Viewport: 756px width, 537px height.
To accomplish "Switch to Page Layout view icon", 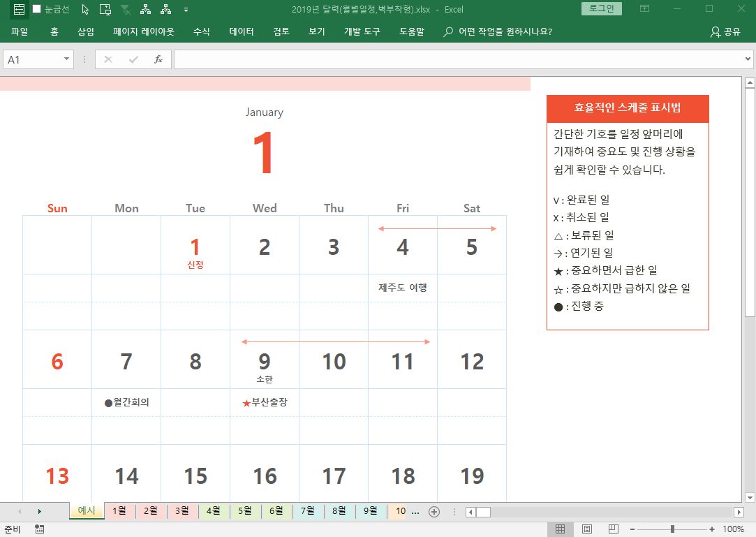I will point(587,529).
